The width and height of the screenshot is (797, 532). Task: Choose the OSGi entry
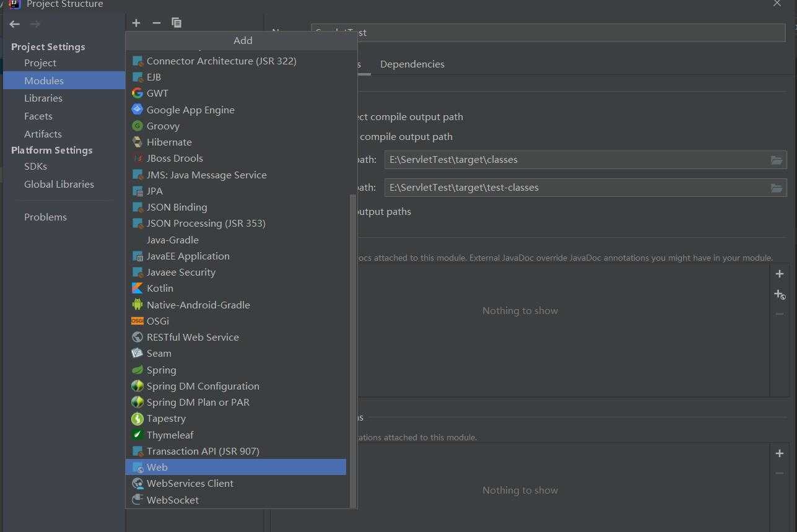pyautogui.click(x=236, y=321)
